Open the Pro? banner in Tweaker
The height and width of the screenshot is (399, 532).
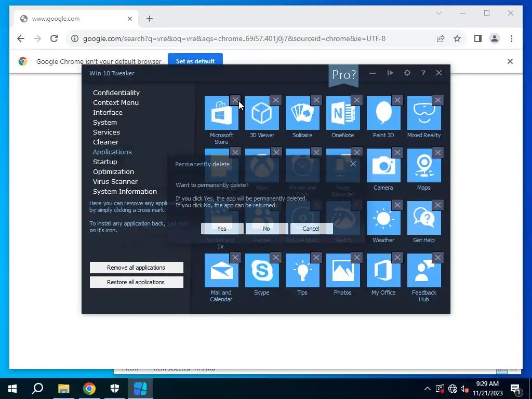tap(344, 75)
